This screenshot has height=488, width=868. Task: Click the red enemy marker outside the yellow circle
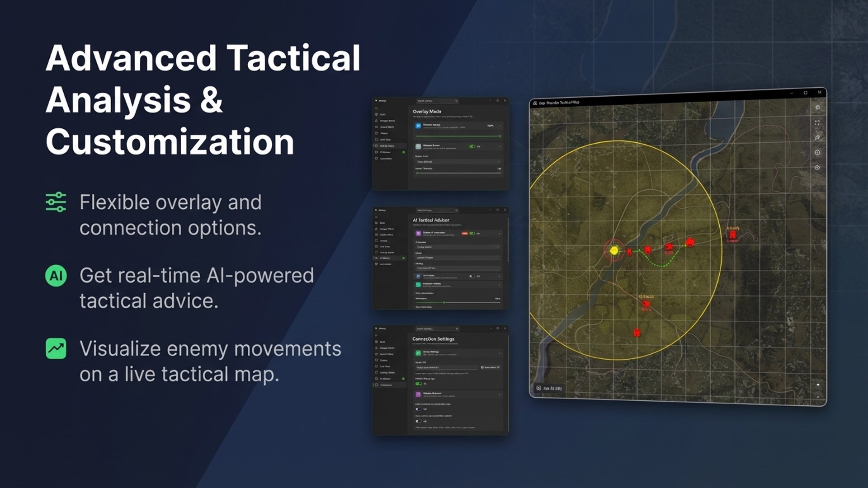point(732,235)
